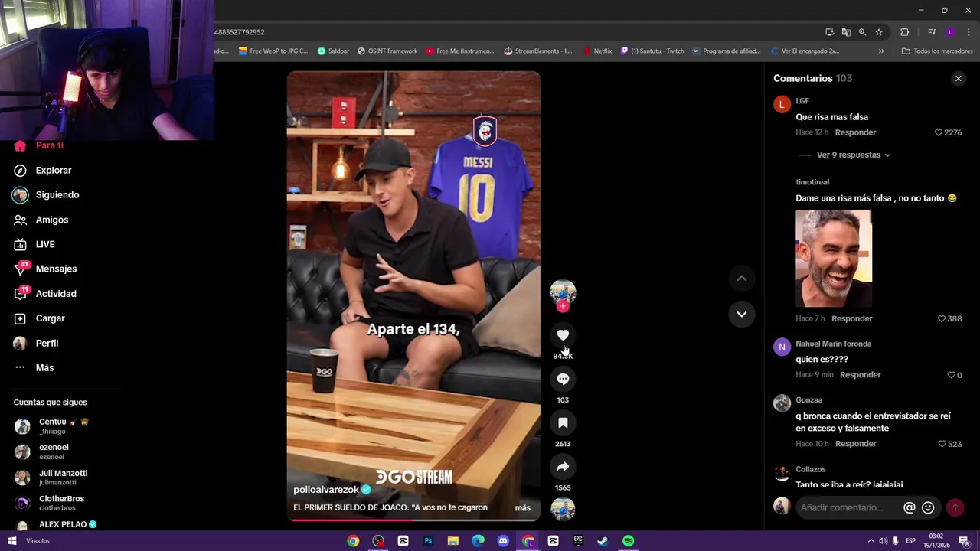The width and height of the screenshot is (980, 551).
Task: Open Epic Games from the taskbar
Action: click(578, 541)
